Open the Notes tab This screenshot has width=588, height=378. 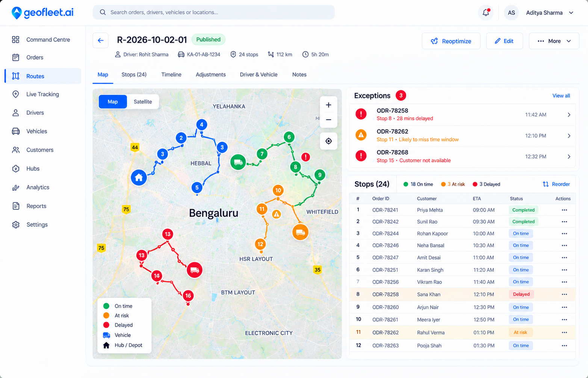299,74
